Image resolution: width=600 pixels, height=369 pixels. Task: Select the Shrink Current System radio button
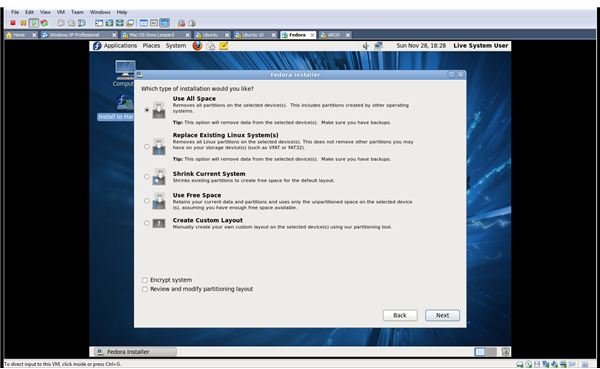click(x=147, y=177)
